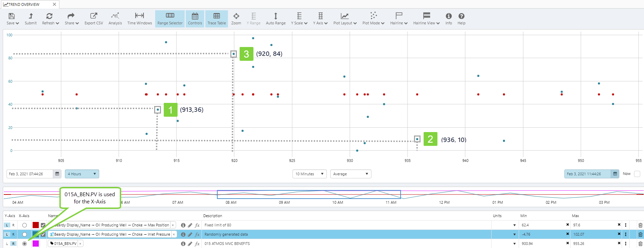
Task: Expand the 10 Minutes interval dropdown
Action: [309, 174]
